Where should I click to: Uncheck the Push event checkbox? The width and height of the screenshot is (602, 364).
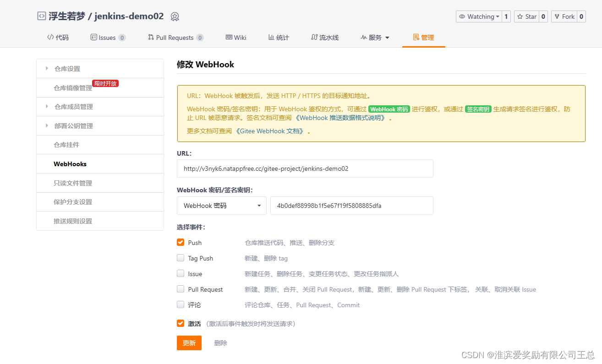(x=181, y=242)
